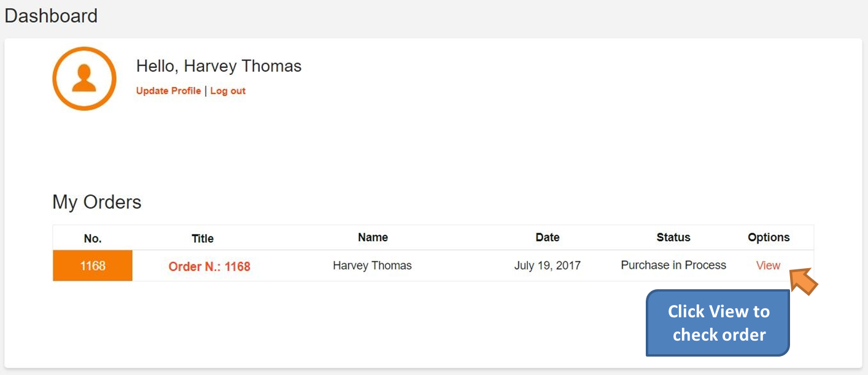Click the Harvey Thomas name in the order row
The width and height of the screenshot is (868, 375).
pyautogui.click(x=372, y=265)
